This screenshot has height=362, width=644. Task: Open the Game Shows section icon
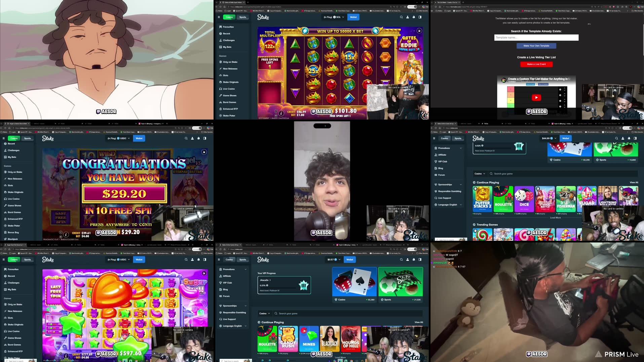click(x=221, y=95)
